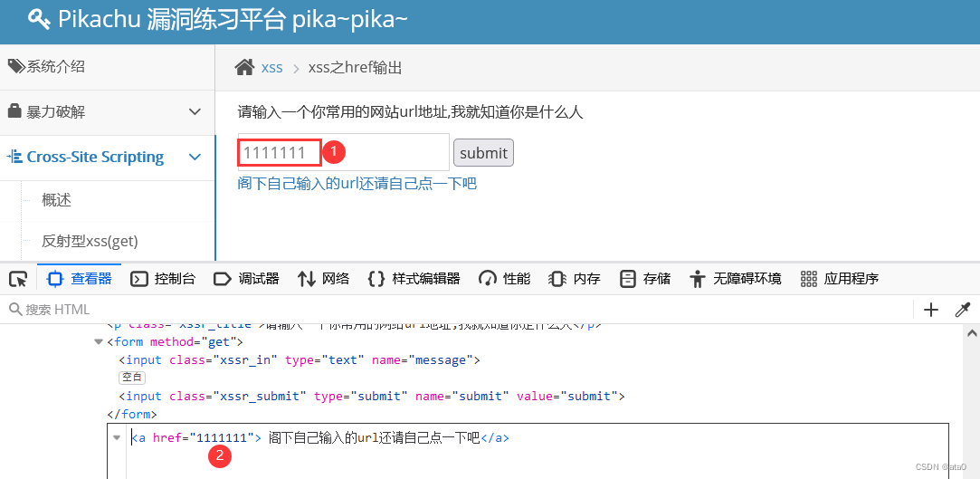Click the tag icon beside 系统介绍
980x479 pixels.
coord(15,66)
